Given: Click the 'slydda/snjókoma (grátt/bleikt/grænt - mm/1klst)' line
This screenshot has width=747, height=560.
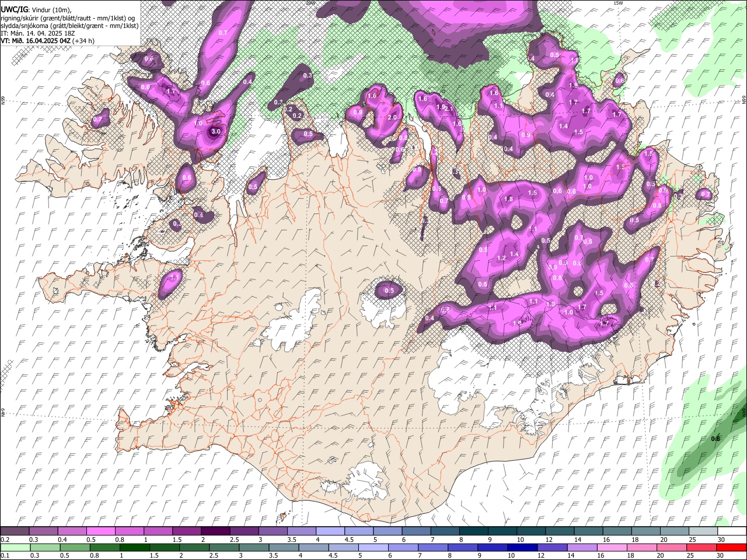Looking at the screenshot, I should [69, 26].
